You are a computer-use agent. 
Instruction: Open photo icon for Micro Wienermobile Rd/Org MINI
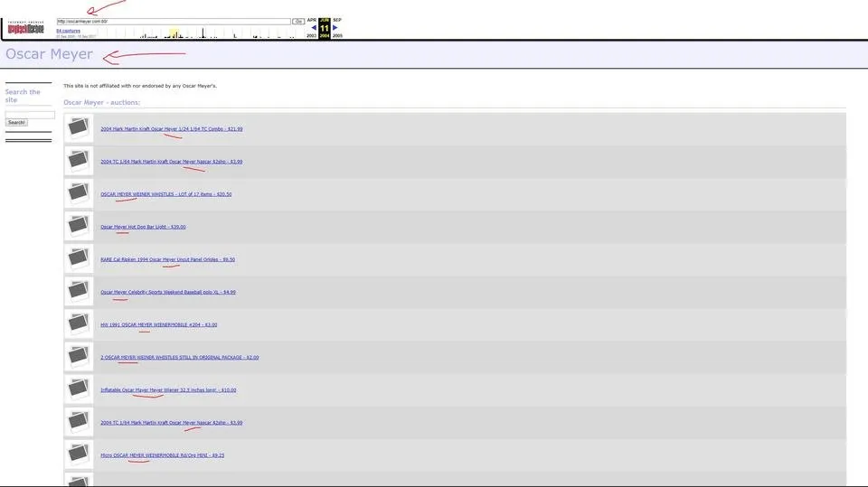pos(78,454)
